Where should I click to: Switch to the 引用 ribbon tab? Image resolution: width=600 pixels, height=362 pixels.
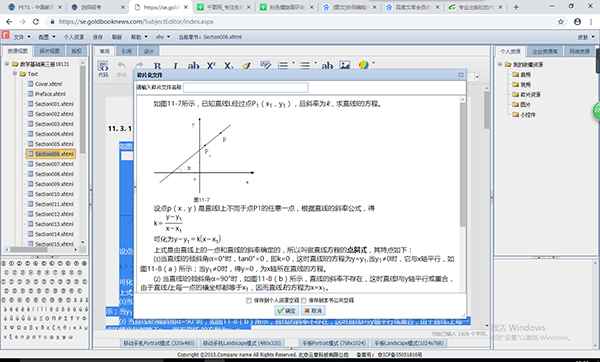tap(126, 51)
